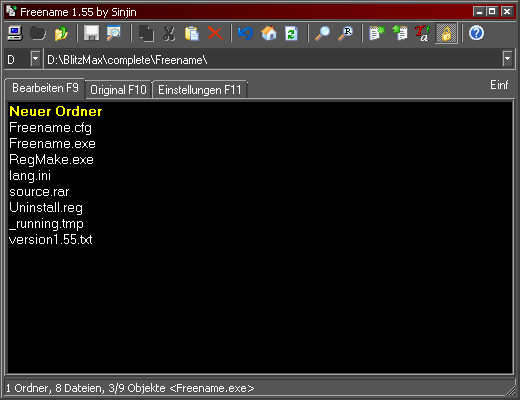The image size is (520, 400).
Task: Open the Einstellungen F11 tab
Action: [x=200, y=90]
